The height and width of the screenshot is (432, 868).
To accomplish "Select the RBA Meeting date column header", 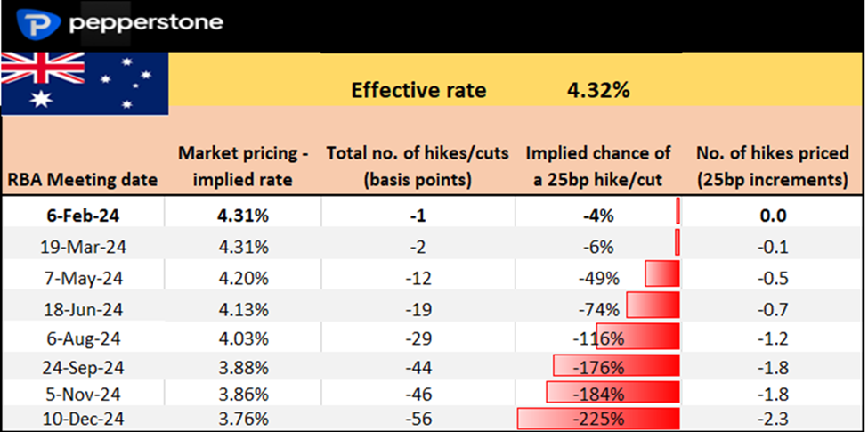I will (84, 179).
